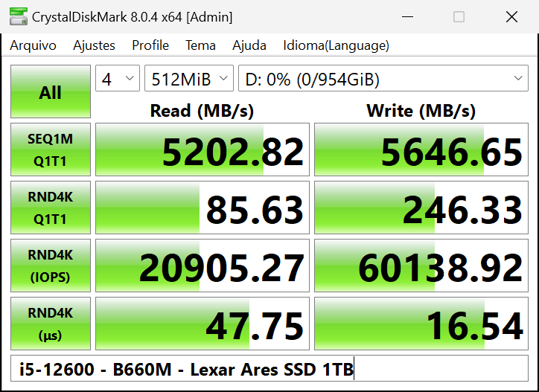Screen dimensions: 539x392
Task: Select the sequential write value 5646.65
Action: coord(421,150)
